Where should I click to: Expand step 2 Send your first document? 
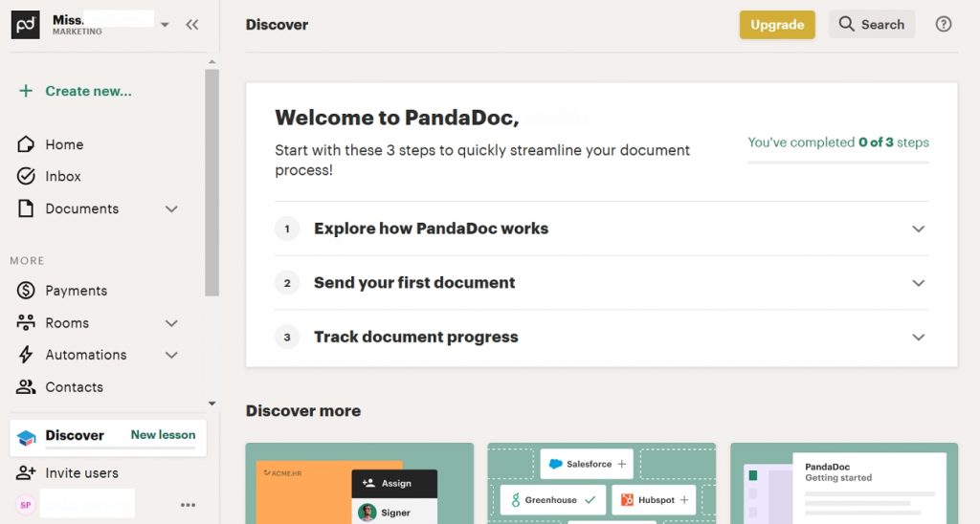[x=601, y=283]
